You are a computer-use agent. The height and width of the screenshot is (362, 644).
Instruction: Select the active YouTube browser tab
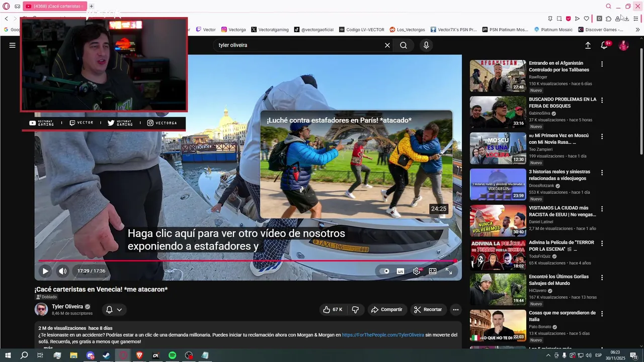55,6
